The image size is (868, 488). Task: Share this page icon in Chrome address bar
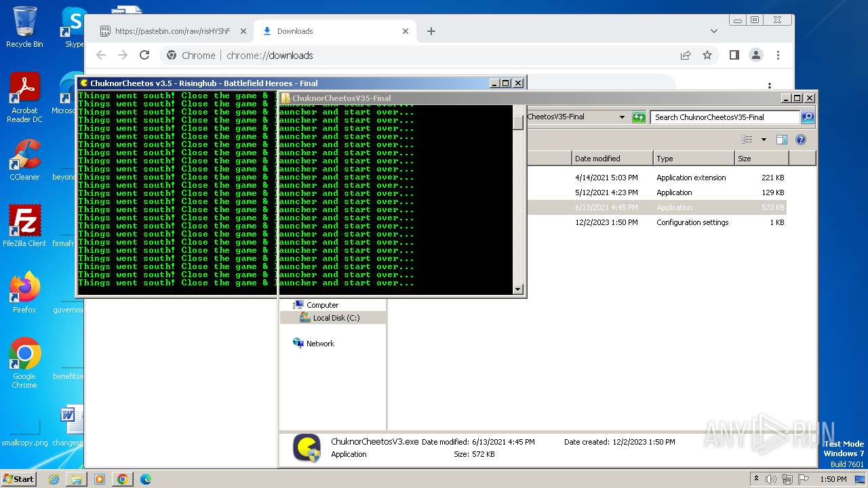point(686,56)
